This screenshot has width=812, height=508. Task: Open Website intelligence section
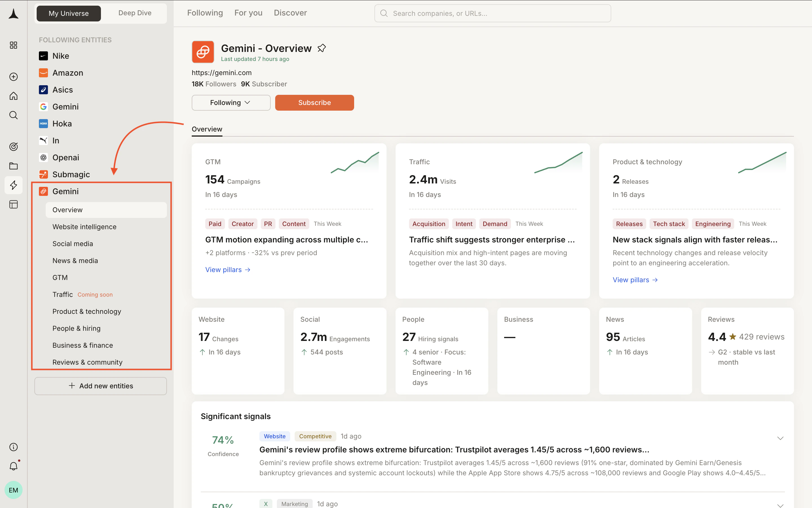(x=85, y=227)
